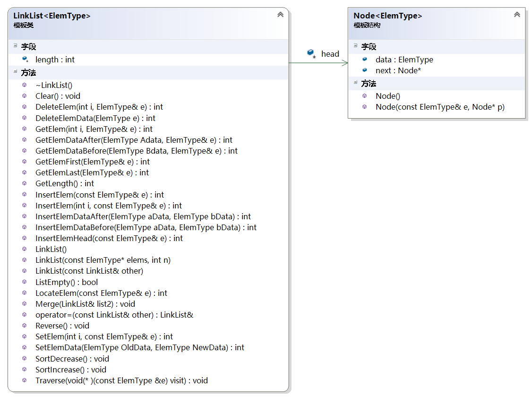This screenshot has width=532, height=397.
Task: Click the data field icon in Node
Action: 365,60
